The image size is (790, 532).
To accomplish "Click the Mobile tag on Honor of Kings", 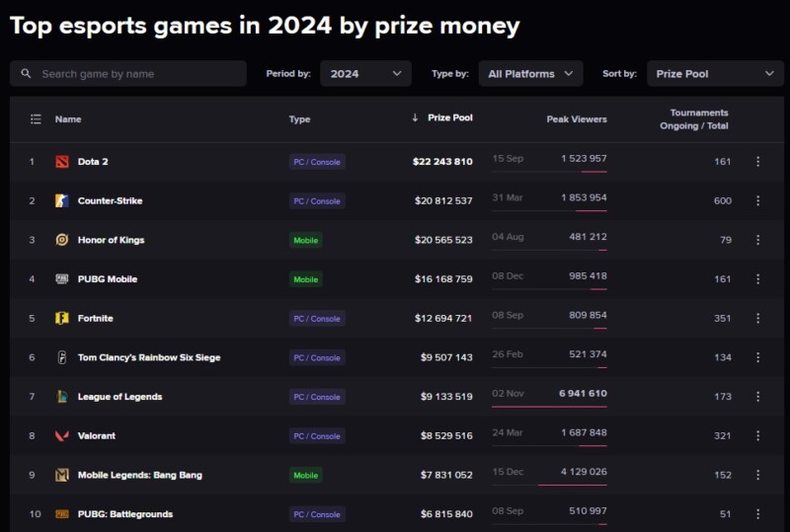I will 306,240.
